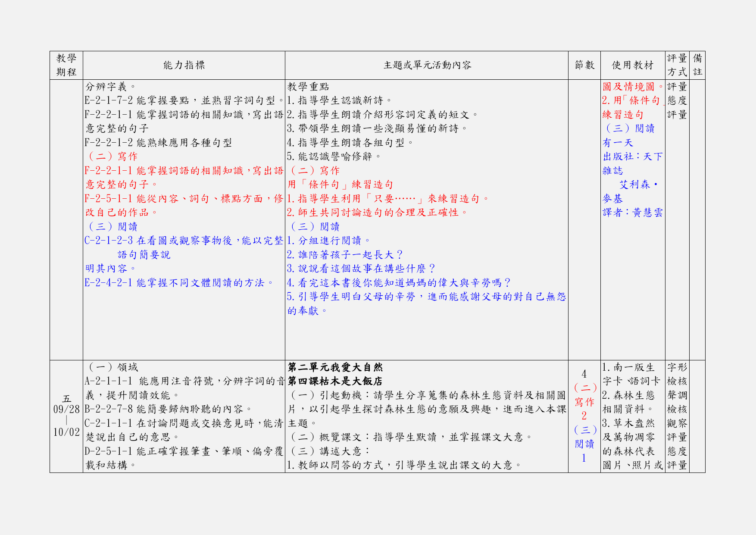
Task: Click line 5.能認識譬喻修辭
Action: [334, 156]
